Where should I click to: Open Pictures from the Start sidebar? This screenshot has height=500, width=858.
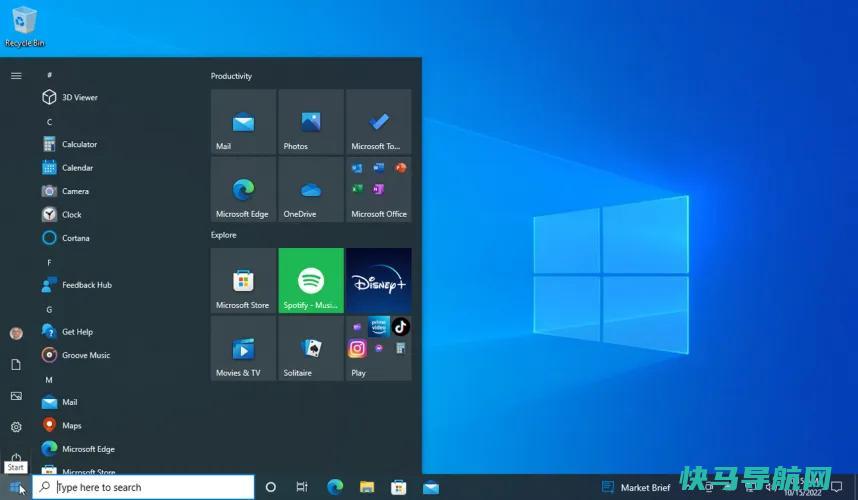[16, 396]
